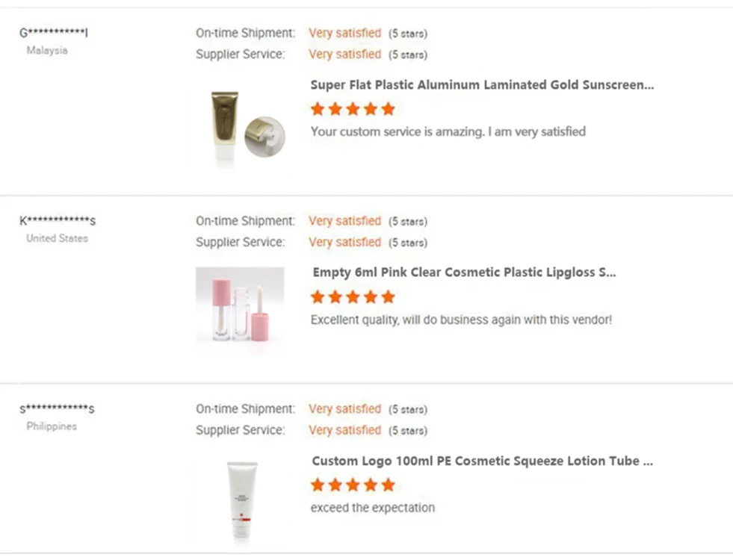
Task: Open the gold sunscreen tube product thumbnail
Action: (x=239, y=124)
